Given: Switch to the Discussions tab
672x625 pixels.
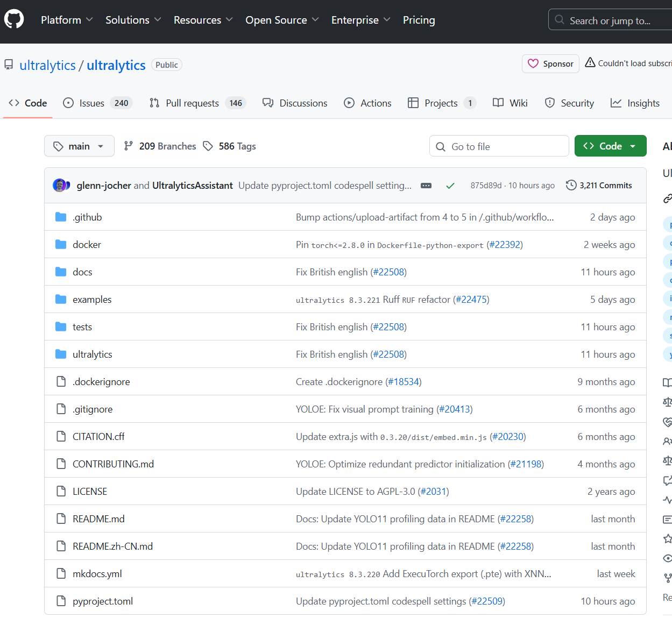Looking at the screenshot, I should click(295, 103).
